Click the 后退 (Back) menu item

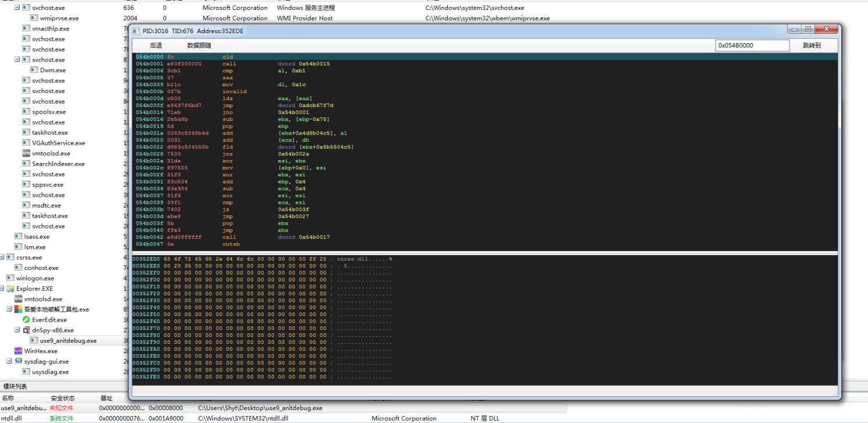coord(156,45)
